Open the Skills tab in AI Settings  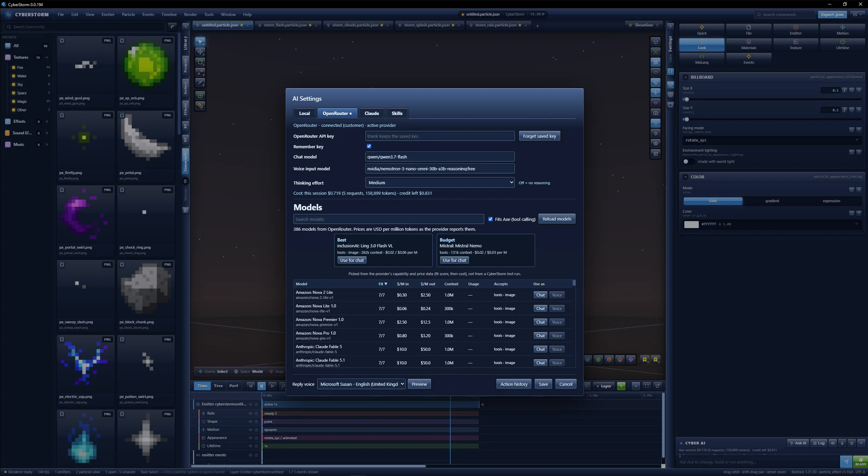(x=397, y=113)
